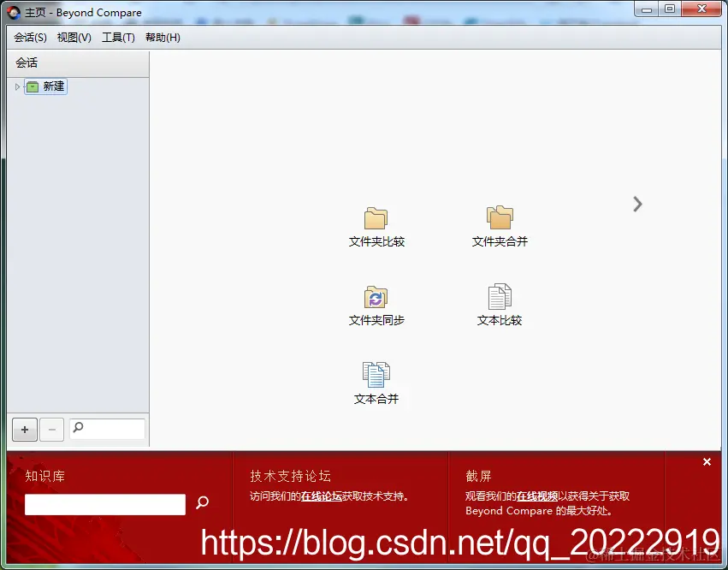728x570 pixels.
Task: Focus the session search field in sidebar
Action: pyautogui.click(x=107, y=429)
